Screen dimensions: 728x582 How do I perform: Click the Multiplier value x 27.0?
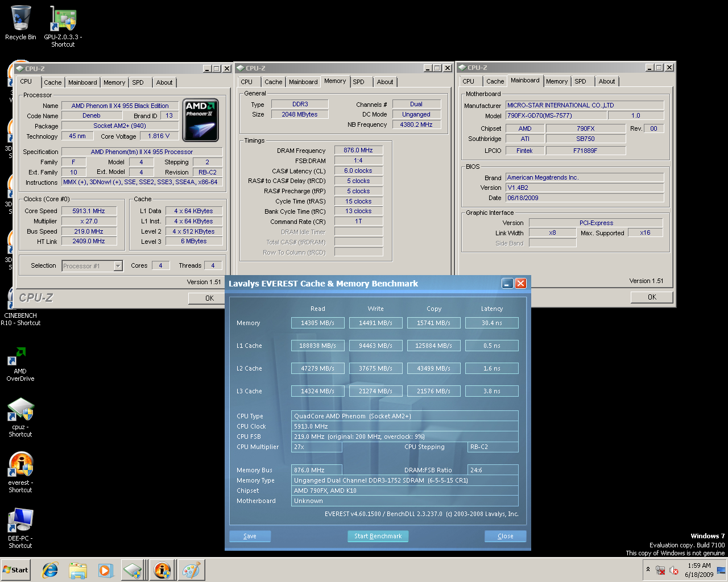coord(89,221)
